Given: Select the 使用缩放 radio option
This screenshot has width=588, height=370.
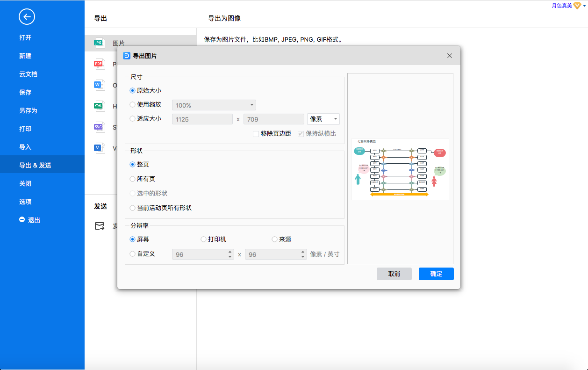Looking at the screenshot, I should 145,105.
